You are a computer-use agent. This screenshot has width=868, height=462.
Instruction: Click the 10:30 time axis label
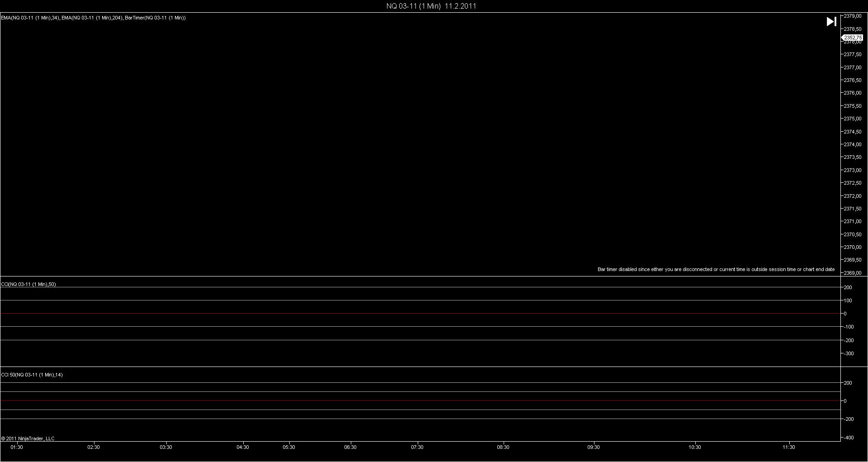695,447
